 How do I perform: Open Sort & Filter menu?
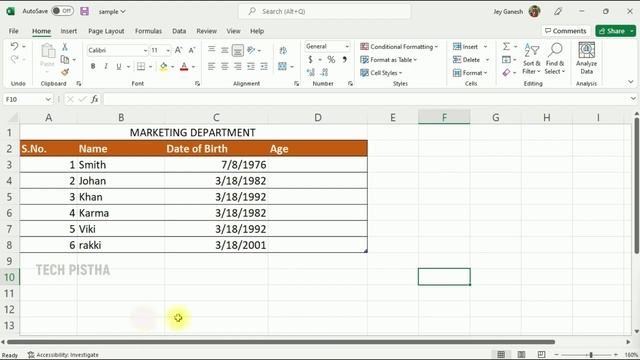tap(531, 58)
